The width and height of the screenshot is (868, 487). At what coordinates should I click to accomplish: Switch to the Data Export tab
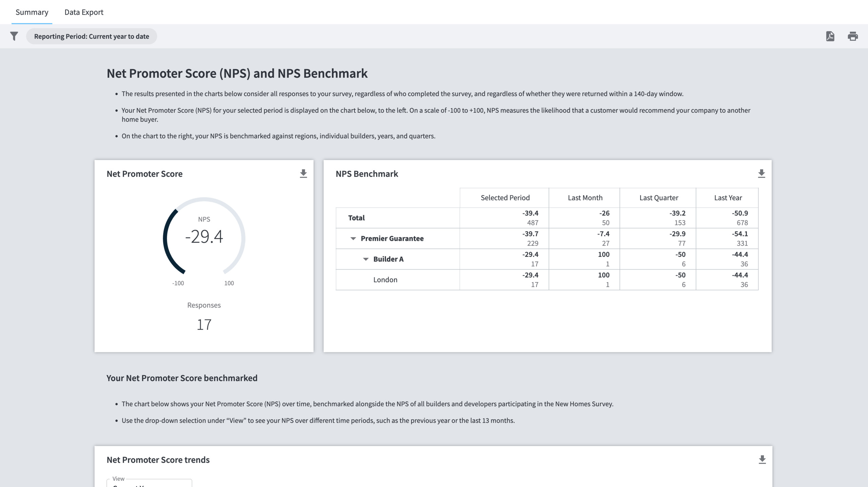tap(84, 12)
